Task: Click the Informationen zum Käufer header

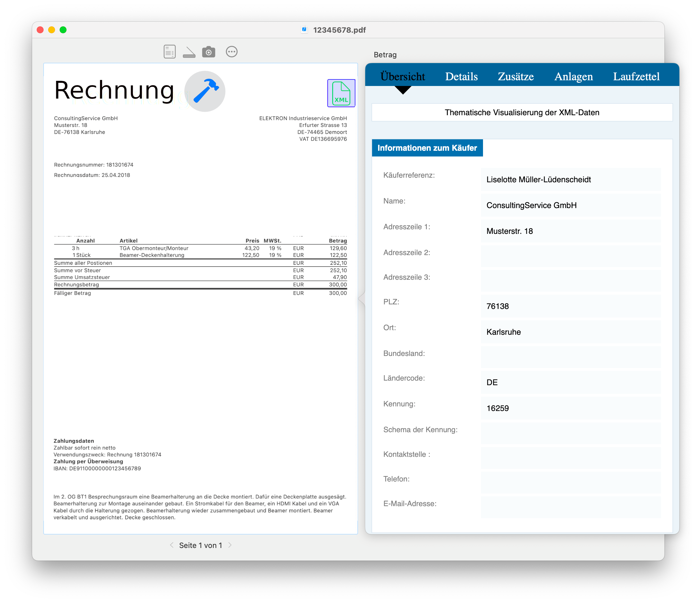Action: point(427,148)
